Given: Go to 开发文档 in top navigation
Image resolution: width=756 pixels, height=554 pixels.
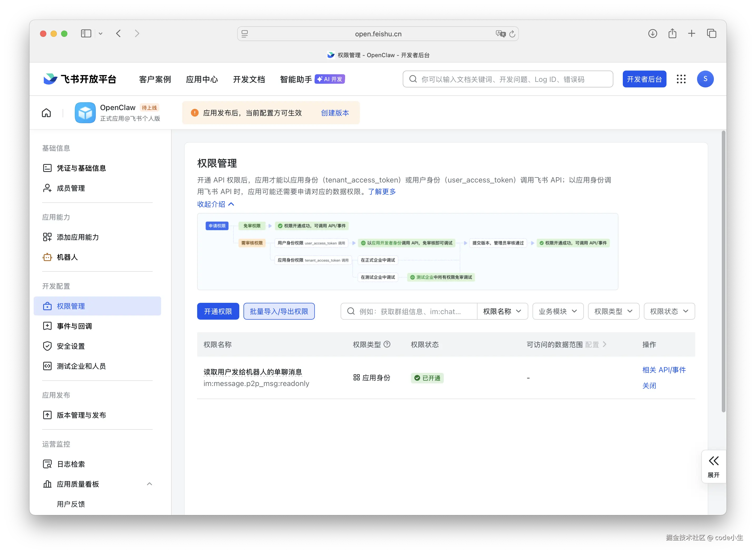Looking at the screenshot, I should coord(249,79).
